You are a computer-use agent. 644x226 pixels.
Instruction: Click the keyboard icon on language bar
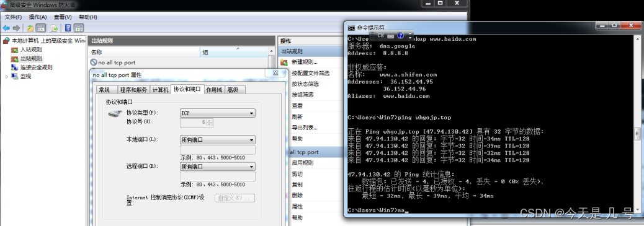[x=391, y=36]
